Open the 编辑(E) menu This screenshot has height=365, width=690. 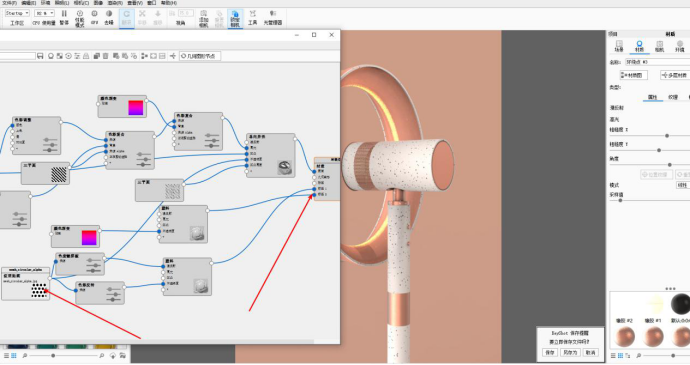coord(28,3)
